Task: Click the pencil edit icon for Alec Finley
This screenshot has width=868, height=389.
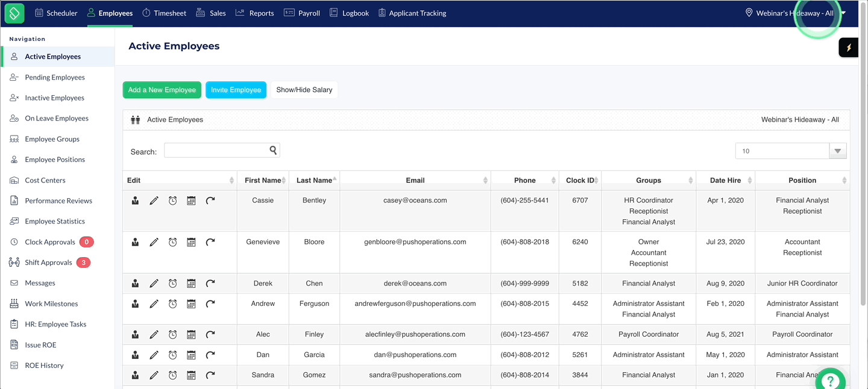Action: point(154,335)
